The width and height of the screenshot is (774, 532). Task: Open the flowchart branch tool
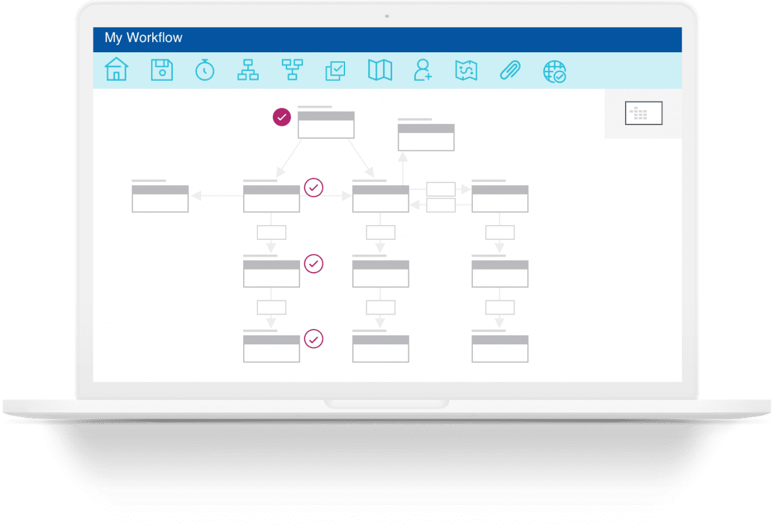pyautogui.click(x=293, y=71)
